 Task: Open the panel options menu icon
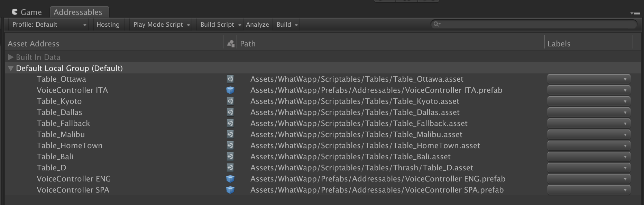click(x=635, y=13)
